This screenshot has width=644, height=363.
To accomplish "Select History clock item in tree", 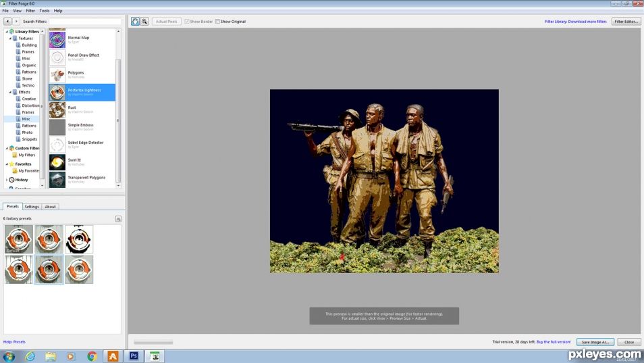I will pyautogui.click(x=18, y=180).
